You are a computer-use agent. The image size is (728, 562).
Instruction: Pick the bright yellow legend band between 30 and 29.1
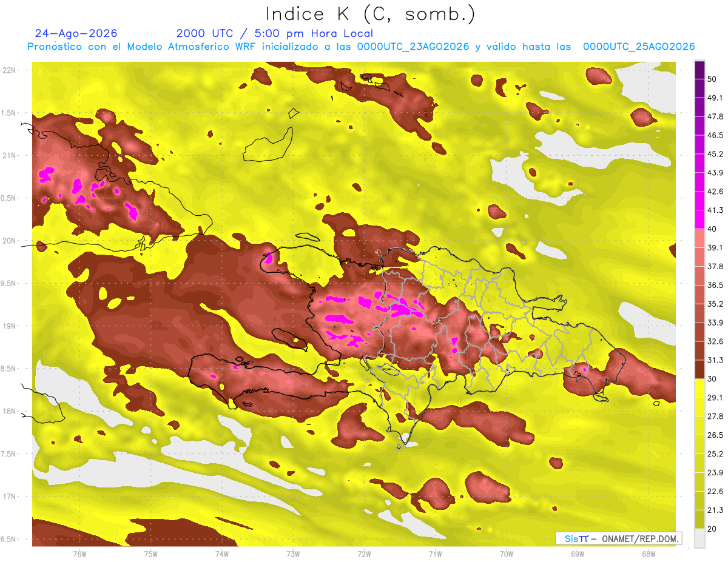pos(699,388)
